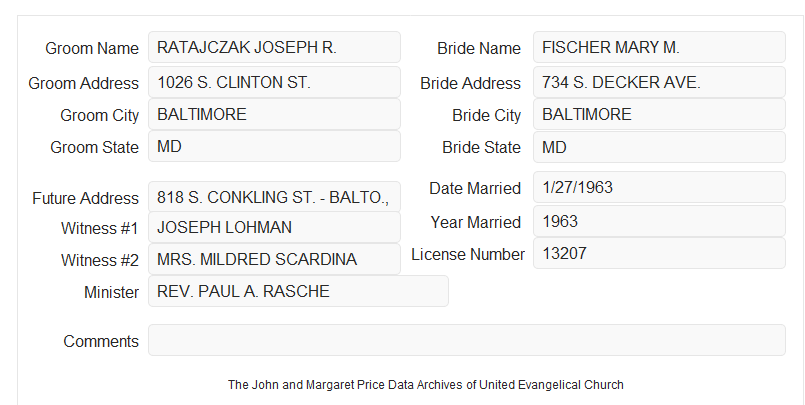Click the Bride Name field

pyautogui.click(x=659, y=47)
